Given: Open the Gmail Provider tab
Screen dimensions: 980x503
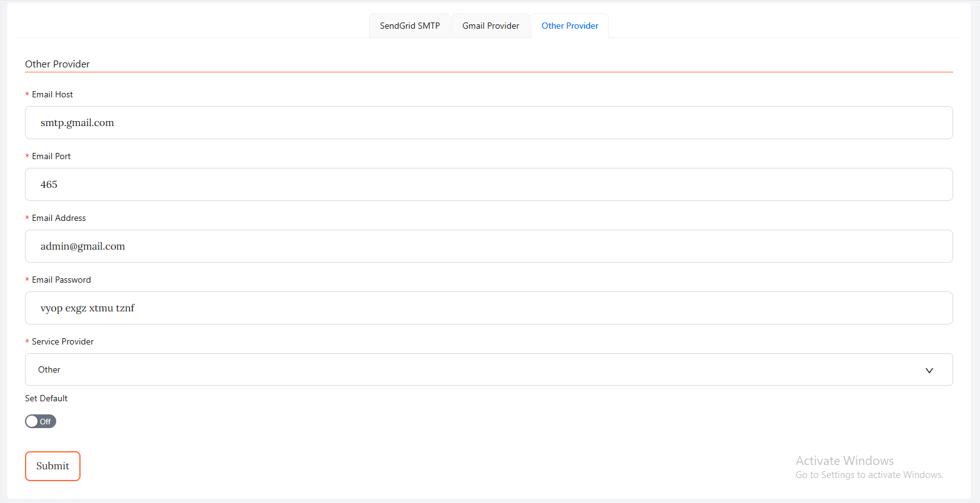Looking at the screenshot, I should (x=490, y=26).
